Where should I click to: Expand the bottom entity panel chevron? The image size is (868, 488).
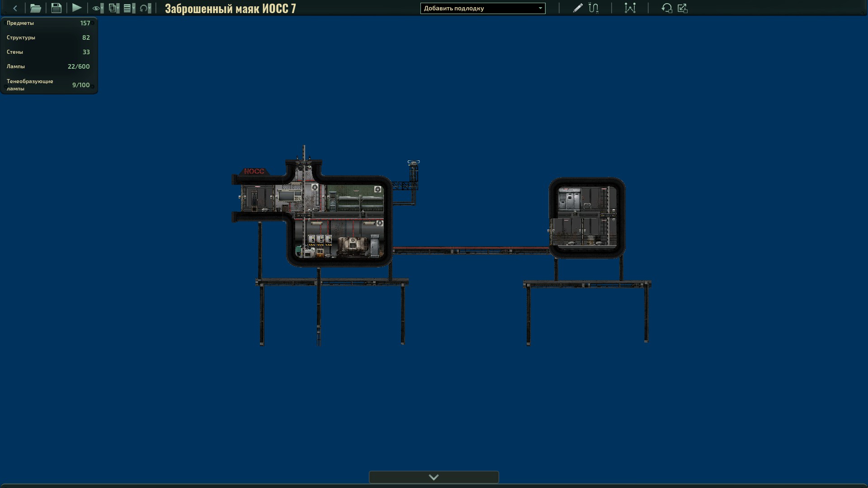tap(434, 477)
